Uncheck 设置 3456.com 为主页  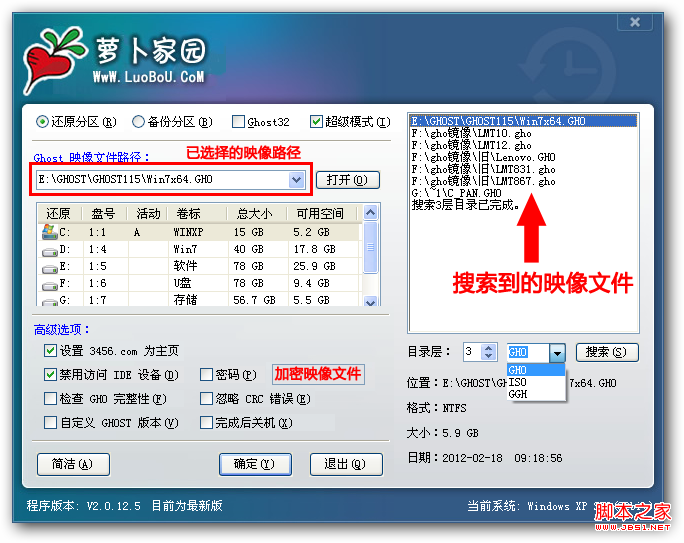pos(51,350)
